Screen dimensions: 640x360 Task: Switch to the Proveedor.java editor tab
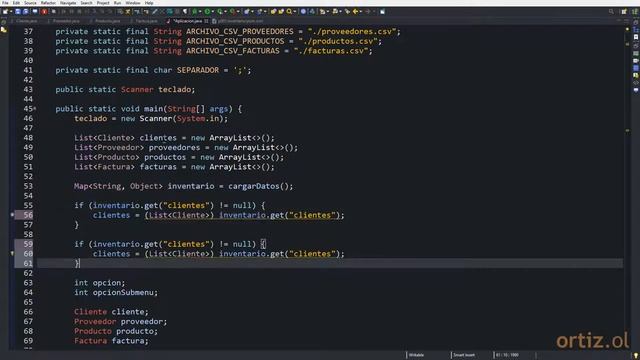64,21
